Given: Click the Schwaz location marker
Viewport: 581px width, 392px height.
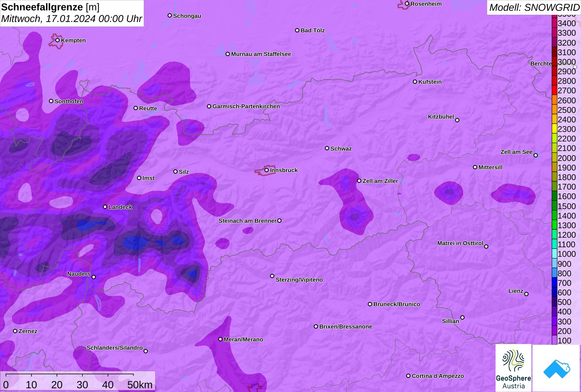Looking at the screenshot, I should [327, 148].
